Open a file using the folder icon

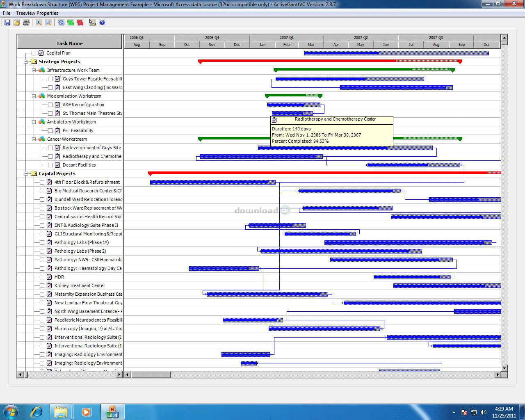pyautogui.click(x=17, y=23)
